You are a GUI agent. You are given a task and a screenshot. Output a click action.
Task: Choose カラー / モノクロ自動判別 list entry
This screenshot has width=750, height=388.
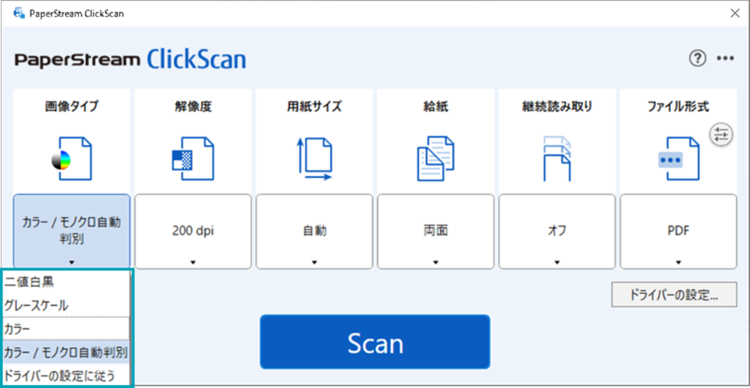pyautogui.click(x=66, y=352)
